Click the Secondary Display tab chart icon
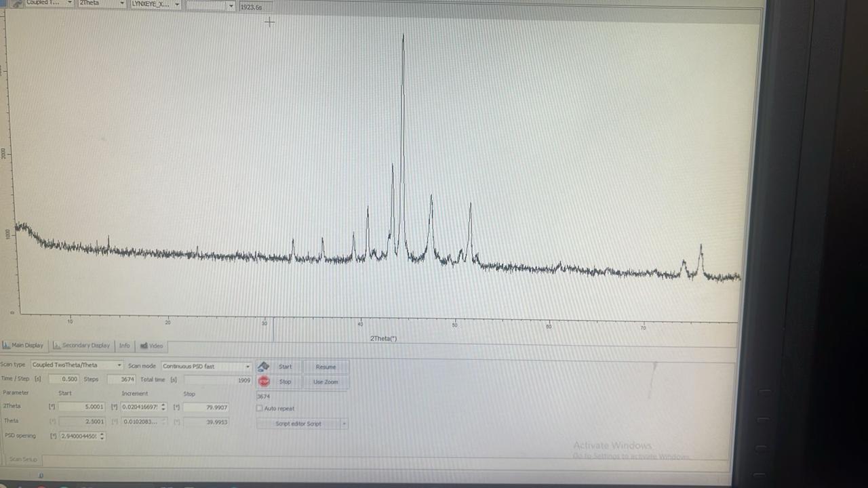This screenshot has height=488, width=868. [57, 346]
